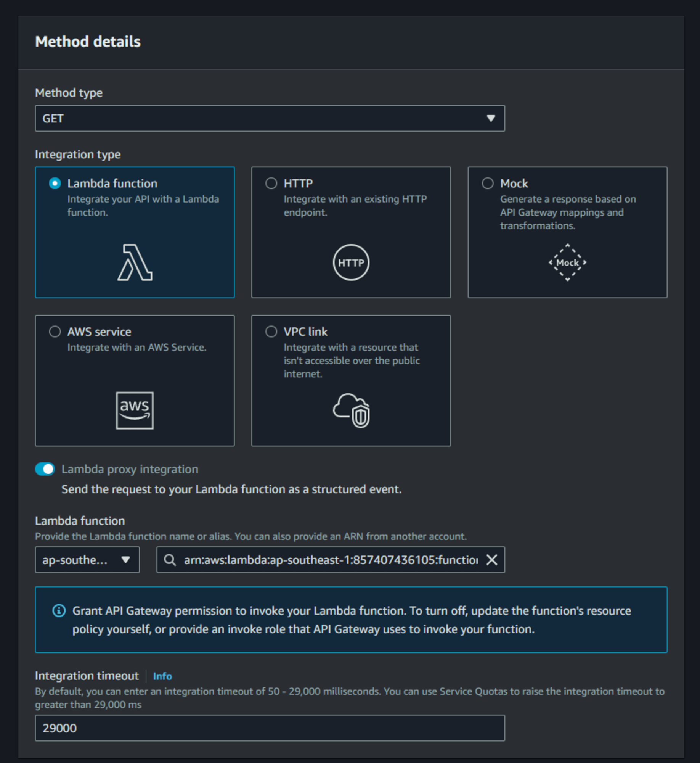Click 'Send the request to your Lambda function' text
This screenshot has width=700, height=763.
(x=232, y=489)
